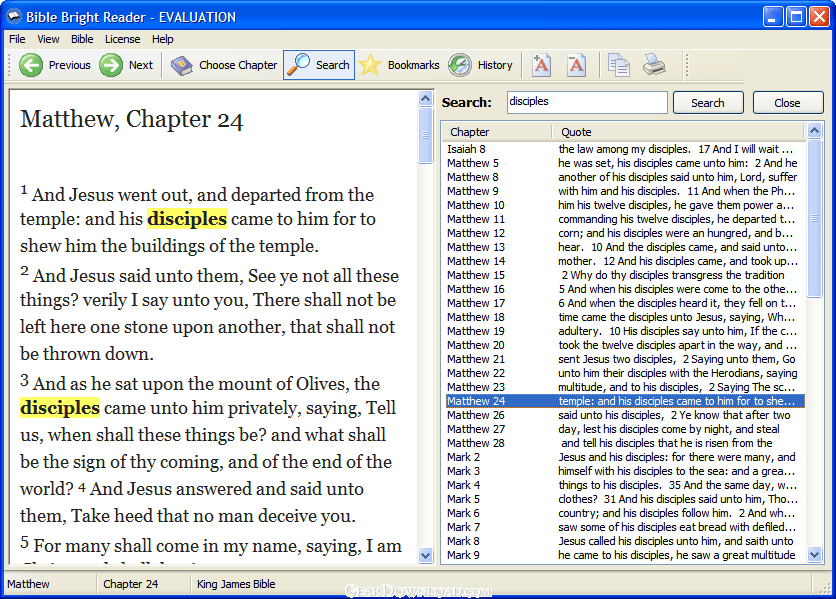This screenshot has width=836, height=599.
Task: Select the "Matthew 13" search result
Action: coord(625,247)
